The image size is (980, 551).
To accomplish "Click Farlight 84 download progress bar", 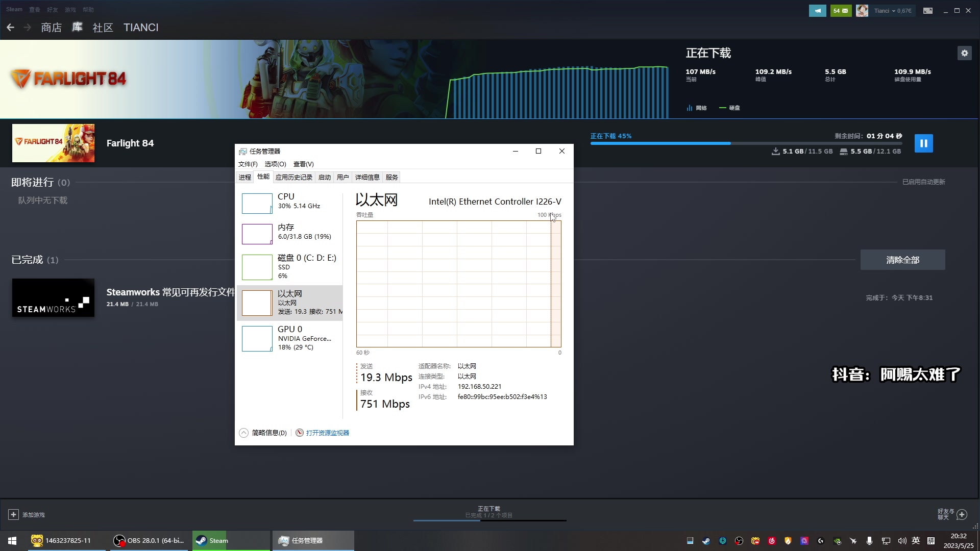I will (746, 143).
